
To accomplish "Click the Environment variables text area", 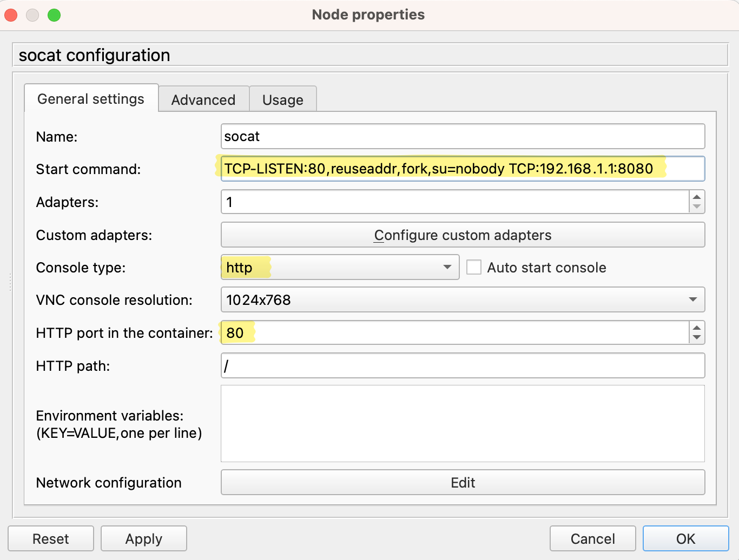I will (x=463, y=423).
